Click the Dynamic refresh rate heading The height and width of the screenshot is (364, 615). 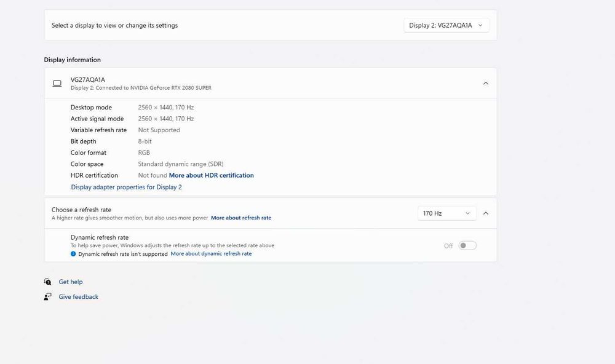[x=100, y=237]
